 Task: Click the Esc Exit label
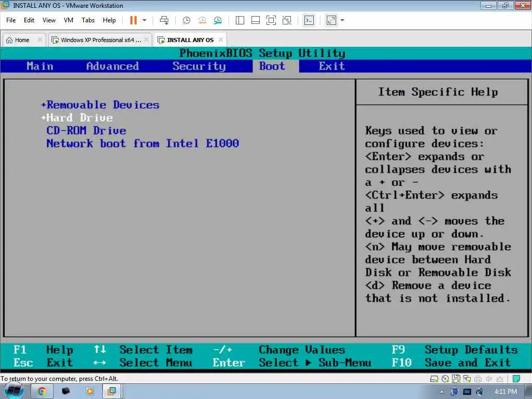tap(43, 363)
